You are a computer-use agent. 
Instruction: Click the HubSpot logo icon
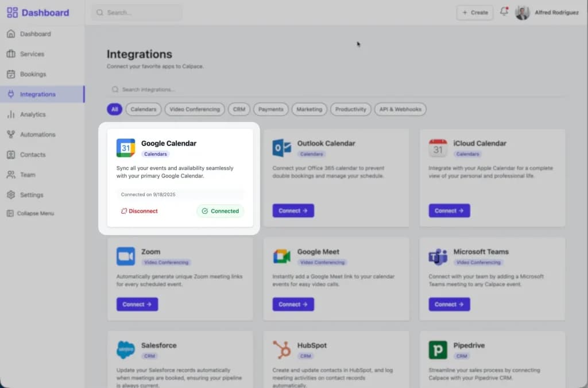(x=282, y=349)
